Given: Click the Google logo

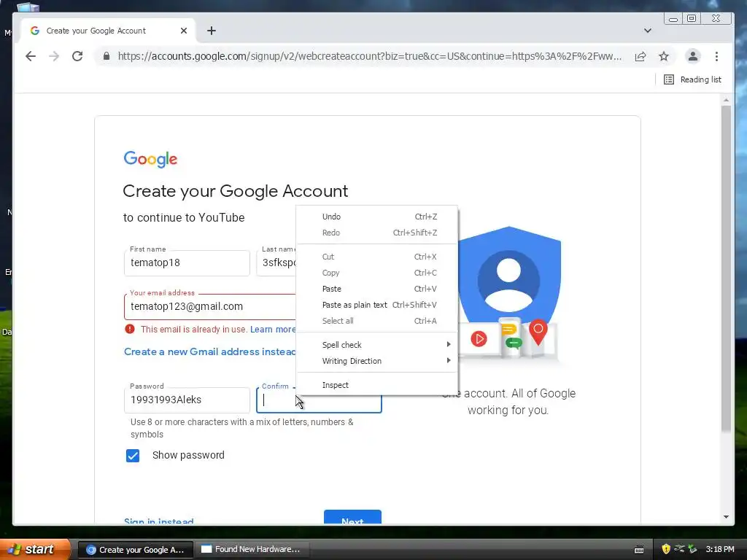Looking at the screenshot, I should [x=150, y=159].
